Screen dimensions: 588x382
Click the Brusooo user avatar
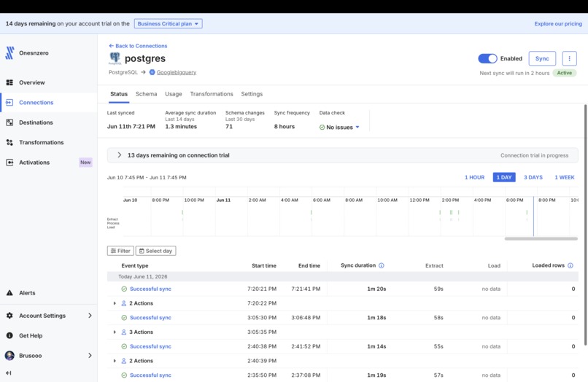point(9,355)
